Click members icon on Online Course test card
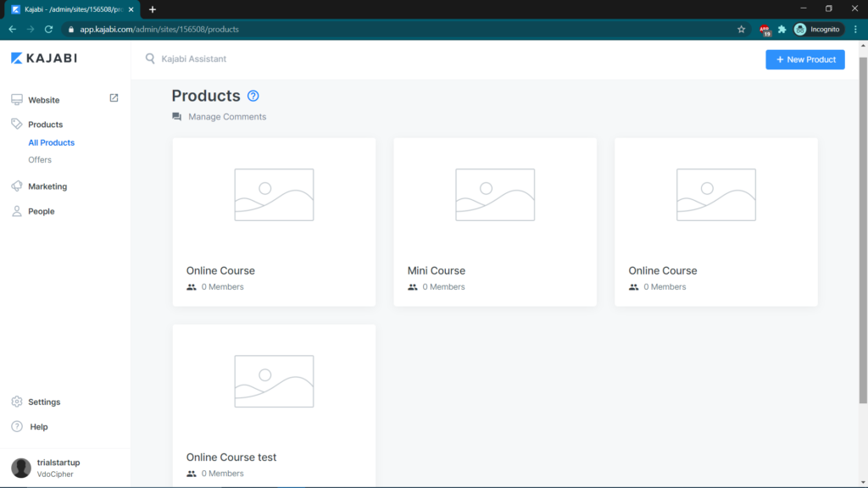This screenshot has height=488, width=868. click(x=192, y=474)
